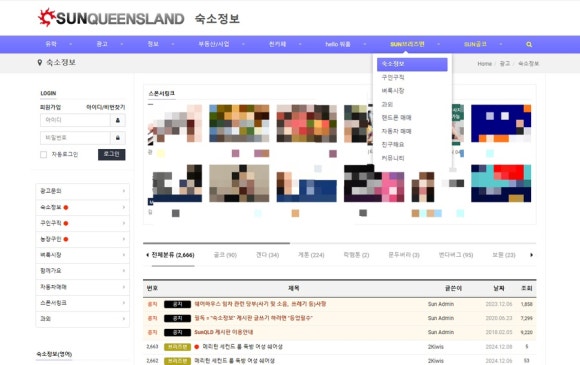Open post number 2,662 title
The image size is (580, 365).
click(235, 361)
